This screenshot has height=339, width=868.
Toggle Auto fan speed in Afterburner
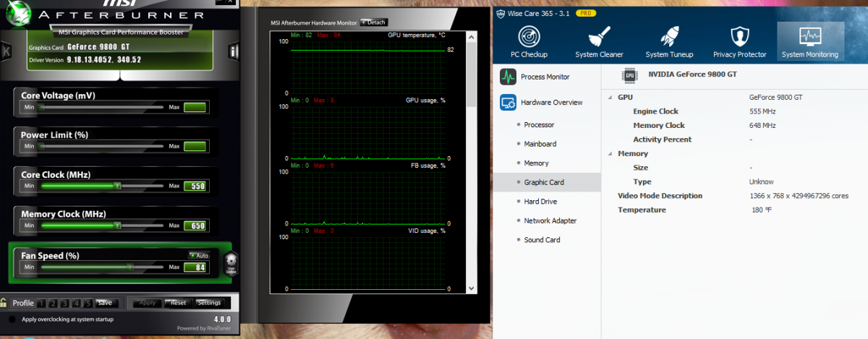(199, 255)
